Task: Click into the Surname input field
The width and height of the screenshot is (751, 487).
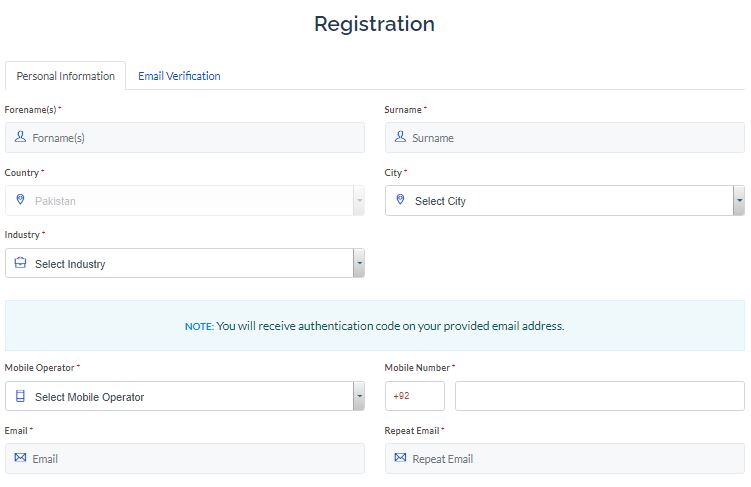Action: click(565, 137)
